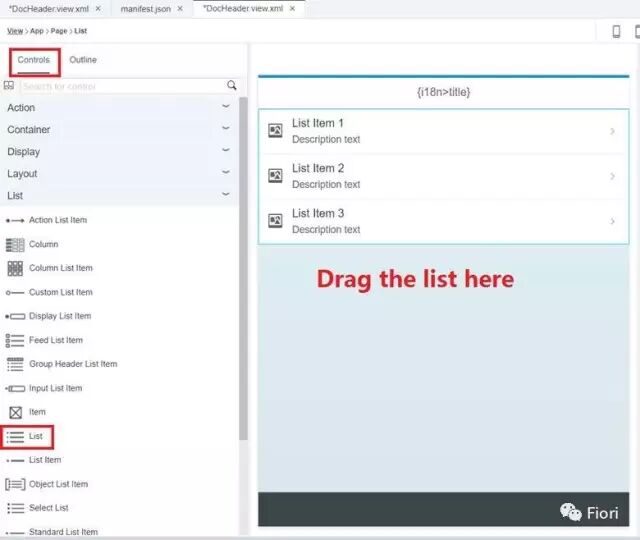Click Description text under List Item 3

pos(326,230)
